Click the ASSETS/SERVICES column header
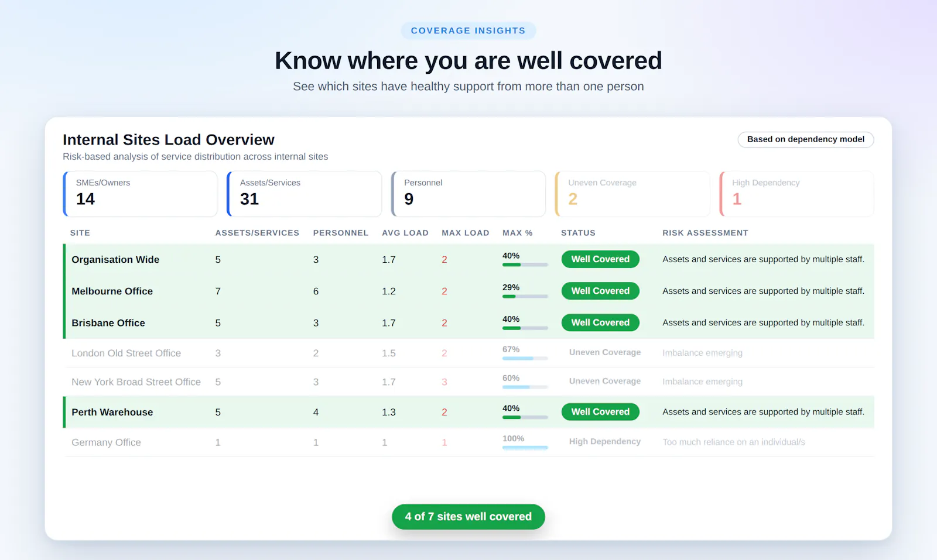 coord(257,233)
